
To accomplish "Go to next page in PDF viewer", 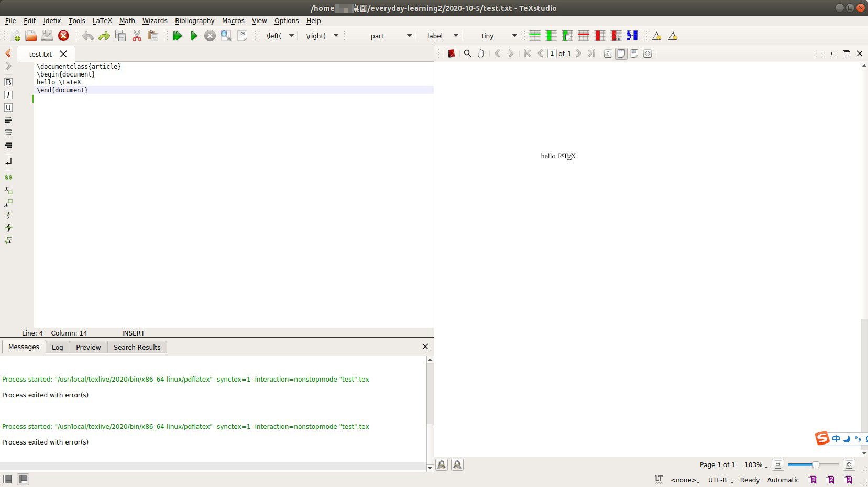I will click(x=578, y=53).
